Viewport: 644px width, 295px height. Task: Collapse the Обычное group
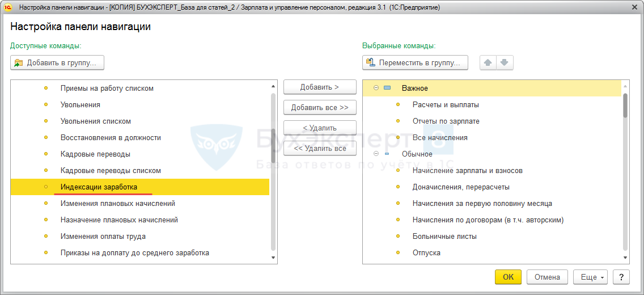click(x=376, y=154)
